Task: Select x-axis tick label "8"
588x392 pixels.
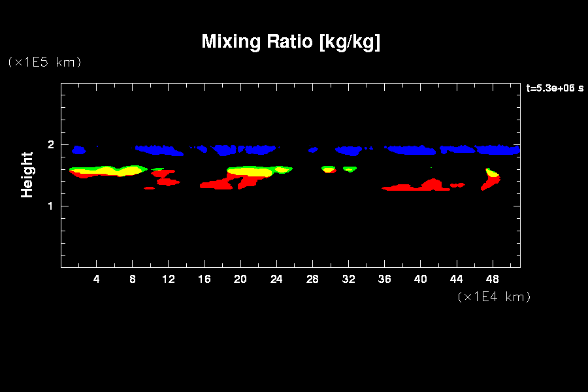Action: coord(133,279)
